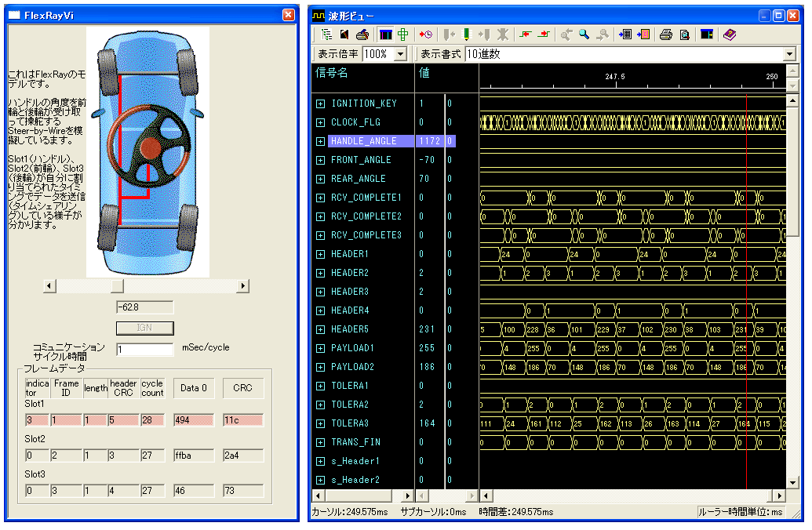The image size is (812, 530).
Task: Click the Slot1 Data 0 field showing 494
Action: (x=194, y=420)
